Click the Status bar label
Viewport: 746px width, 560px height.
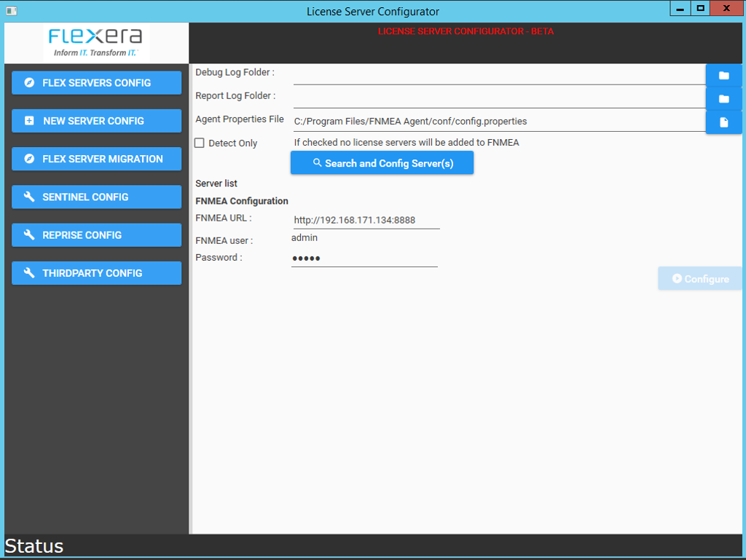pos(34,546)
